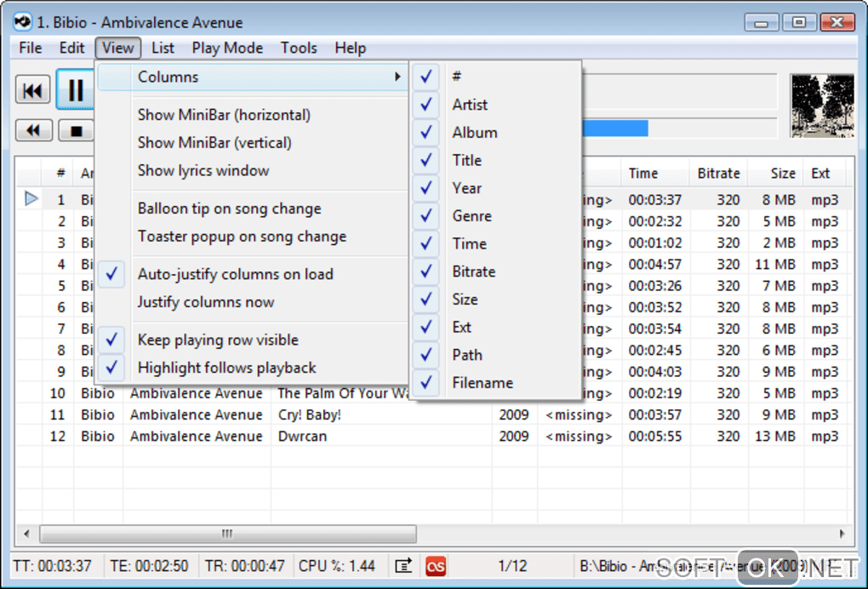The image size is (868, 589).
Task: Expand the Columns submenu
Action: (x=253, y=77)
